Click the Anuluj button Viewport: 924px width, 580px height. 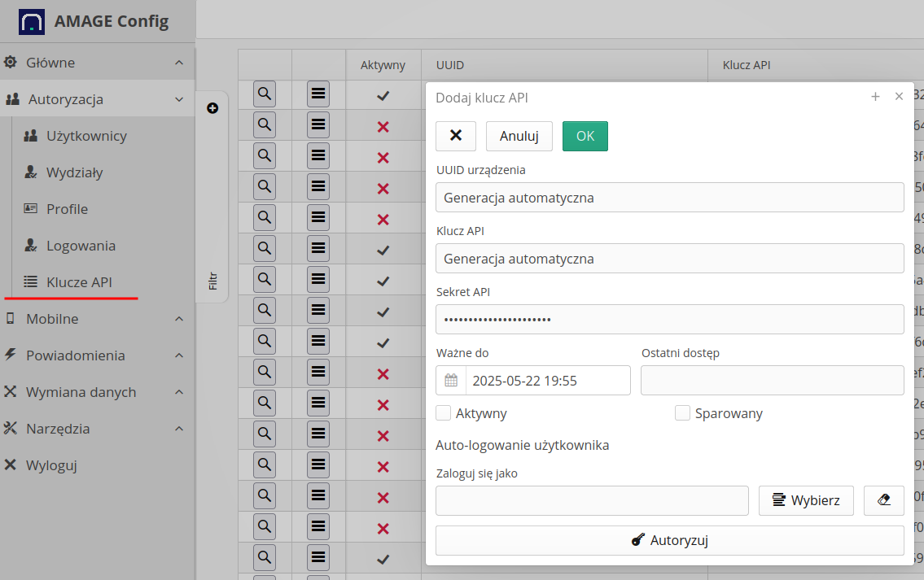click(519, 136)
